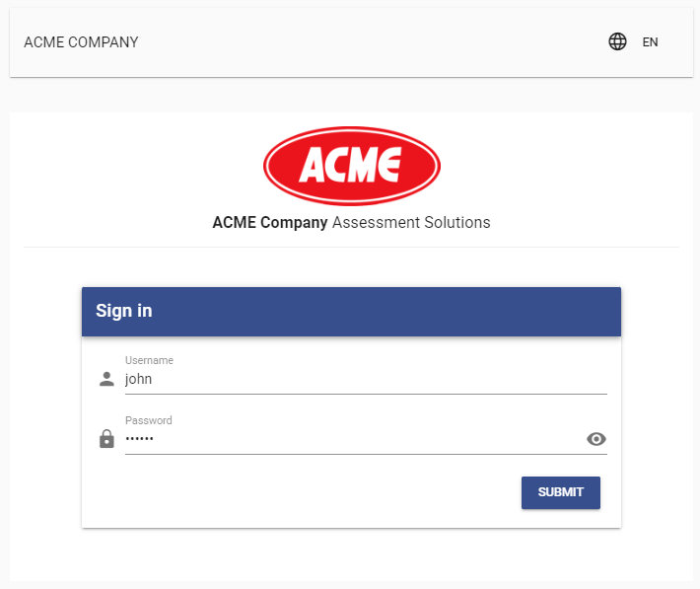The height and width of the screenshot is (589, 700).
Task: Focus the Username input field
Action: pos(366,379)
